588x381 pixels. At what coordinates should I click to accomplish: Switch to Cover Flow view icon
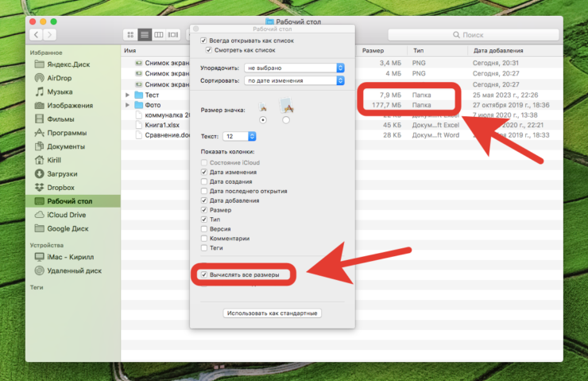(173, 35)
